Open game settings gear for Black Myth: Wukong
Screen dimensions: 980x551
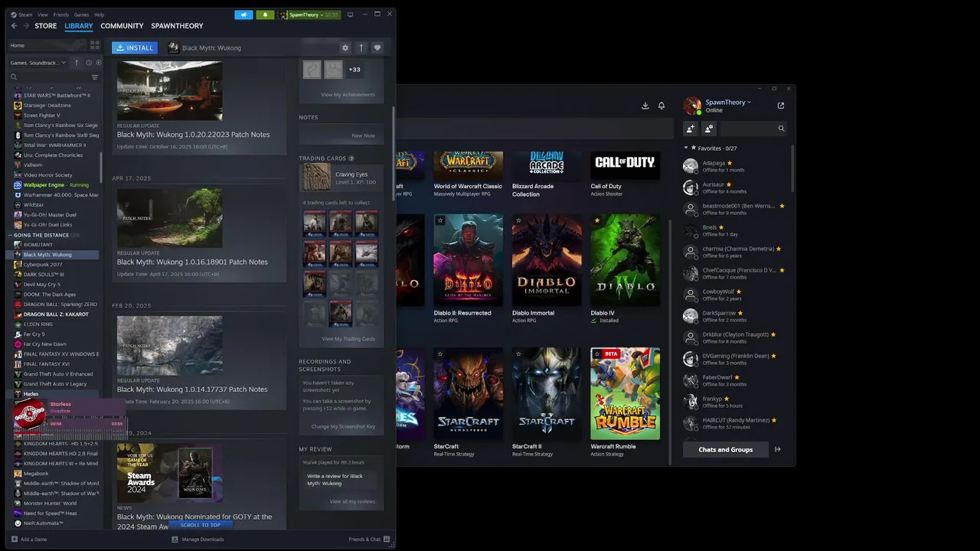[345, 47]
